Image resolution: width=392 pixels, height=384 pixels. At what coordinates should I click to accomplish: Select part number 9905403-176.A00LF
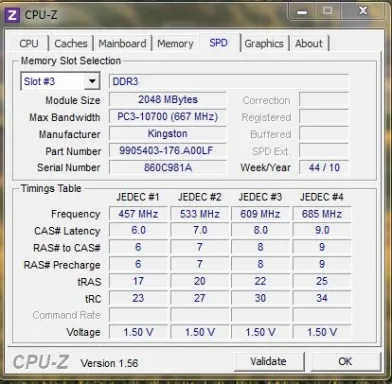click(x=168, y=151)
